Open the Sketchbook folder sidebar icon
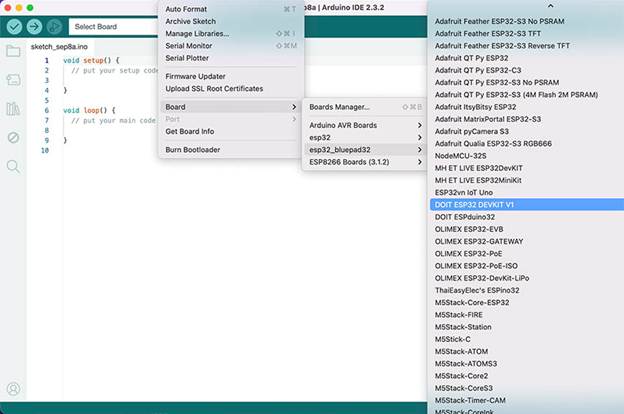The height and width of the screenshot is (414, 624). tap(13, 50)
